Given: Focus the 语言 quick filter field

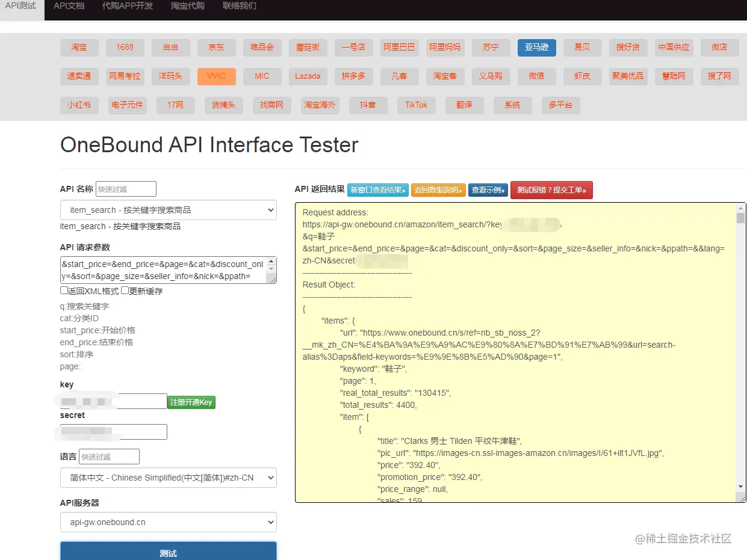Looking at the screenshot, I should pyautogui.click(x=109, y=457).
